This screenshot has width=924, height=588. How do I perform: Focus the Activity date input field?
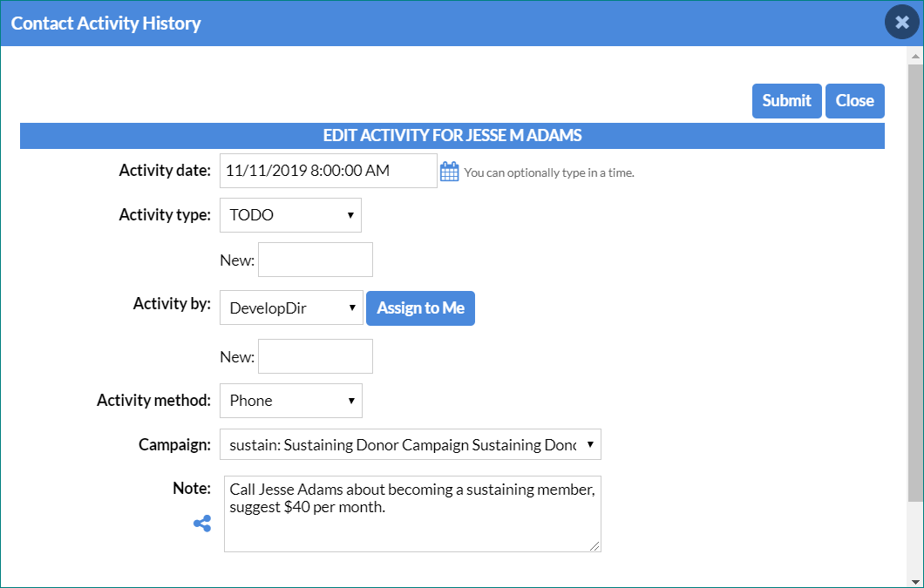pyautogui.click(x=329, y=171)
